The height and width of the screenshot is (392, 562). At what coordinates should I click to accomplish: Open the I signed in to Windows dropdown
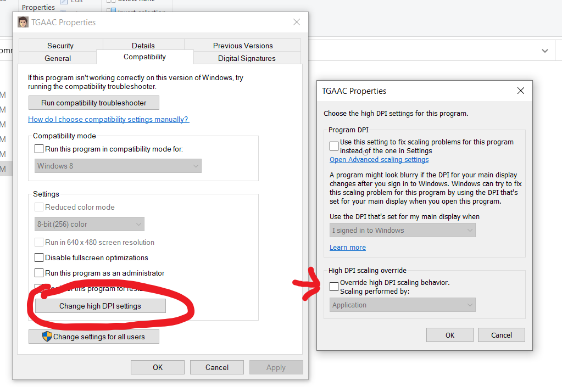coord(403,231)
